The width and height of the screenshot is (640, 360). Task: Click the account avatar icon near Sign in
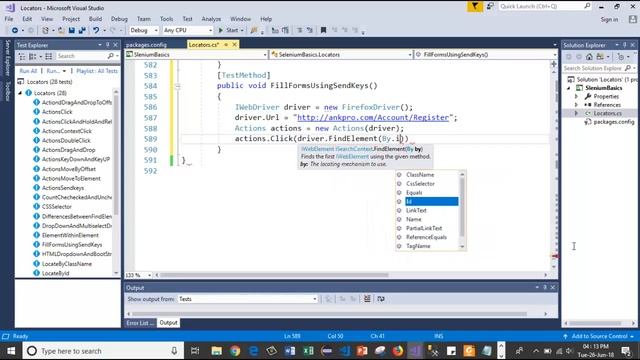click(x=633, y=19)
